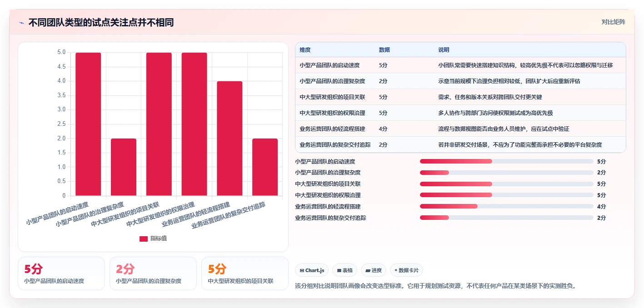
Task: Click the 2.5 tick on the y-axis
Action: tap(61, 124)
